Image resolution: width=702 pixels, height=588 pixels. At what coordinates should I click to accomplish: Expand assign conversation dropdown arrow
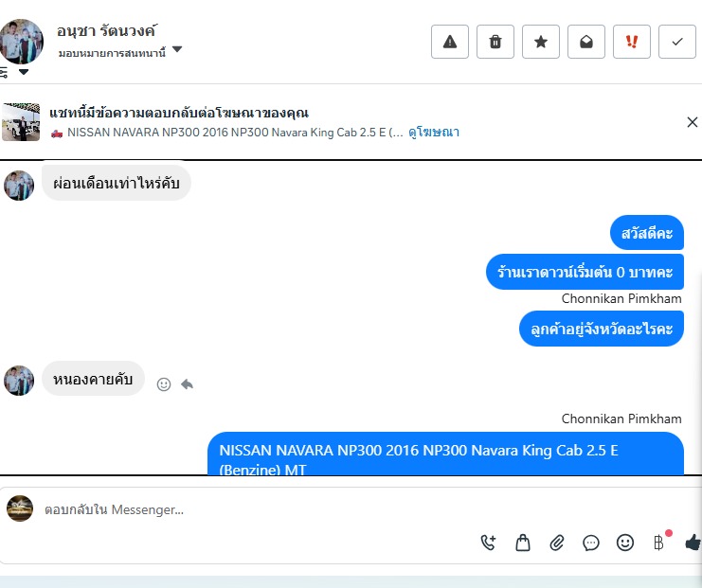(177, 49)
